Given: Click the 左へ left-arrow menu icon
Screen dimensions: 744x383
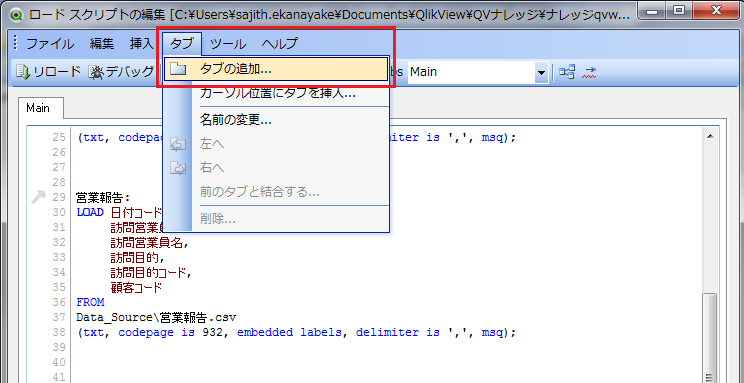Looking at the screenshot, I should coord(177,145).
